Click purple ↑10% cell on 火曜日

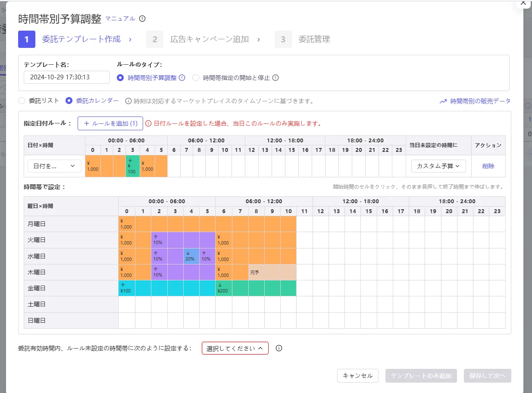tap(159, 240)
